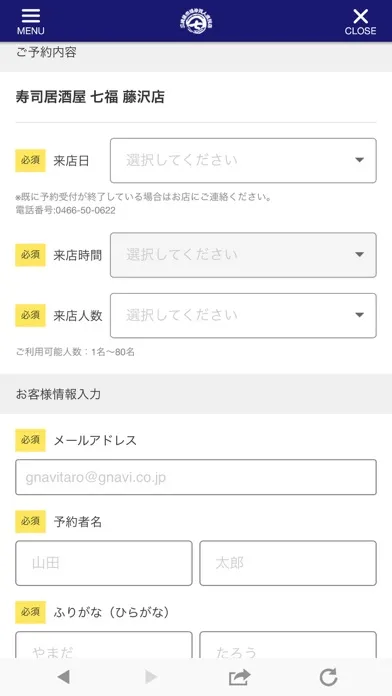The width and height of the screenshot is (392, 696).
Task: Tap the forward arrow icon in bottom bar
Action: coord(151,677)
